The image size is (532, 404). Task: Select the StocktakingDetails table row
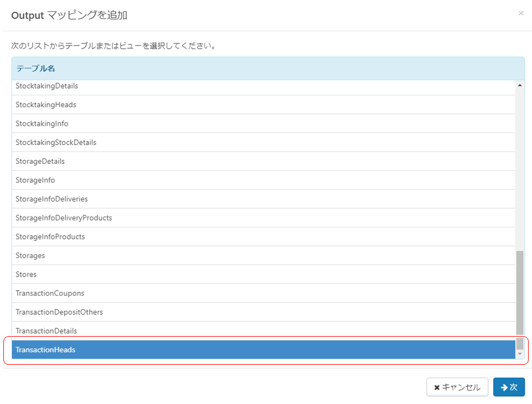click(224, 85)
